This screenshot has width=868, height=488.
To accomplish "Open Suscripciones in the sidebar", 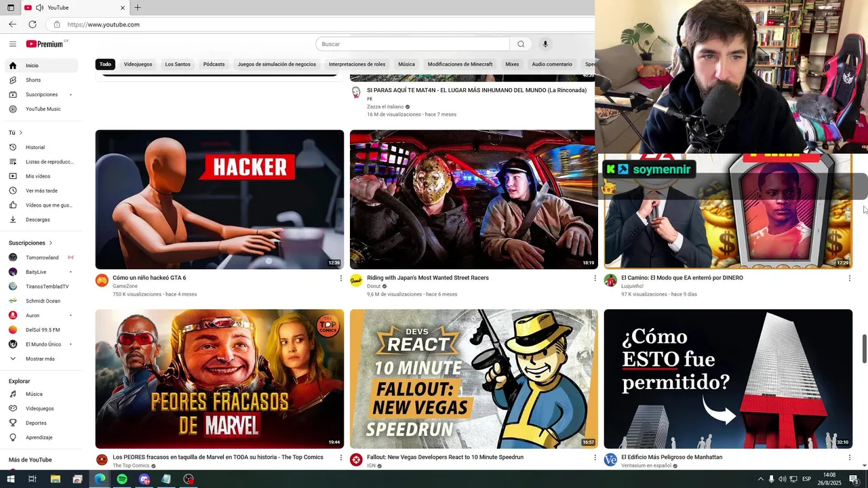I will [42, 94].
